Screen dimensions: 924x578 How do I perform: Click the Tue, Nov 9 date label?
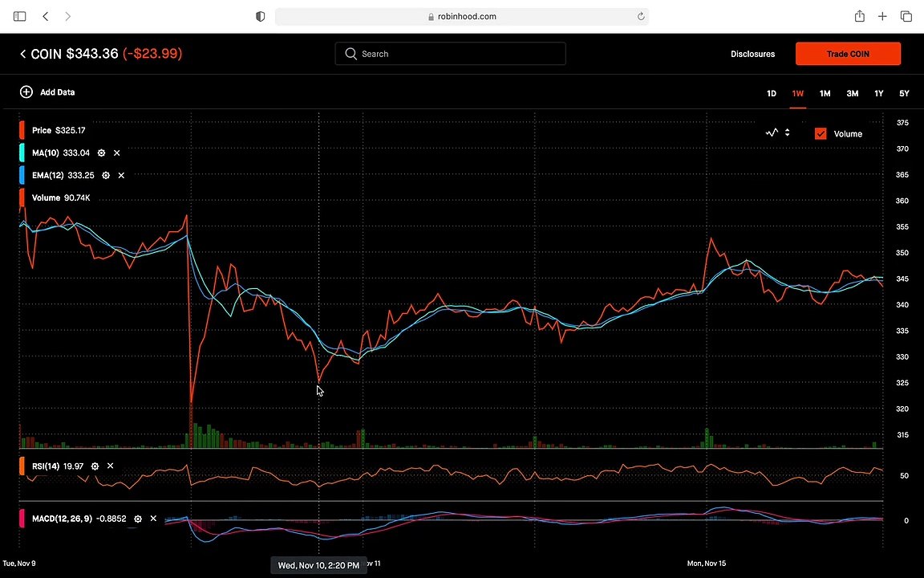19,564
